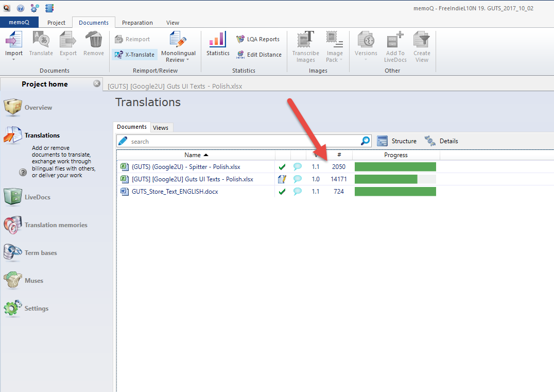Click in-progress status icon for Guts UI Texts
Viewport: 554px width, 392px height.
coord(282,179)
